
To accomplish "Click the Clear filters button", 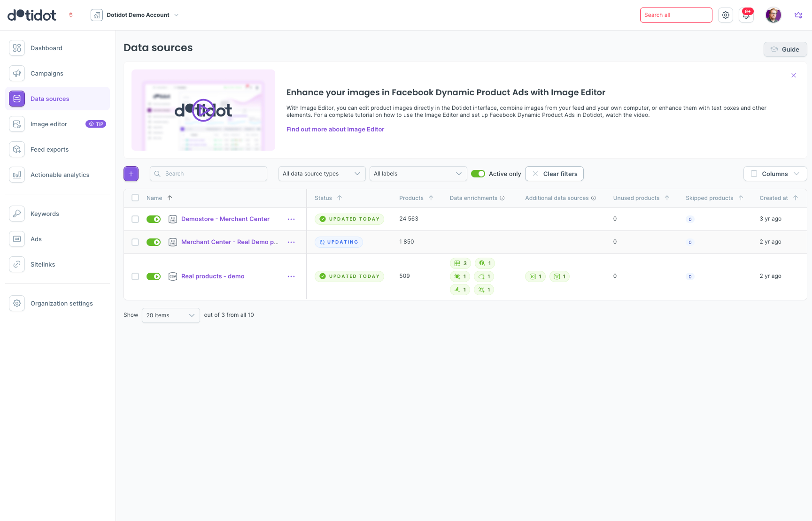I will [554, 174].
